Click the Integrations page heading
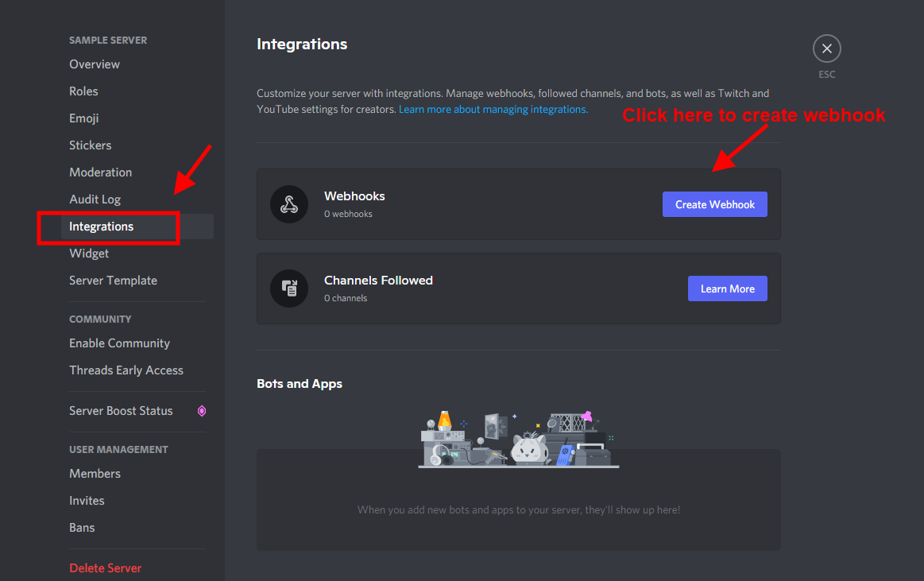924x581 pixels. [302, 45]
